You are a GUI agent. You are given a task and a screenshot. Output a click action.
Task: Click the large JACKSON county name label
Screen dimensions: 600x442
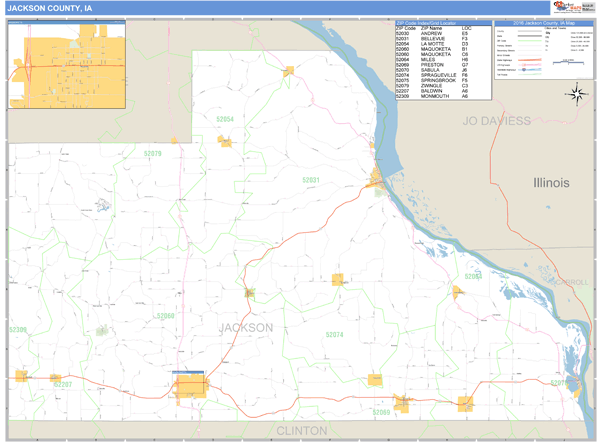[246, 328]
